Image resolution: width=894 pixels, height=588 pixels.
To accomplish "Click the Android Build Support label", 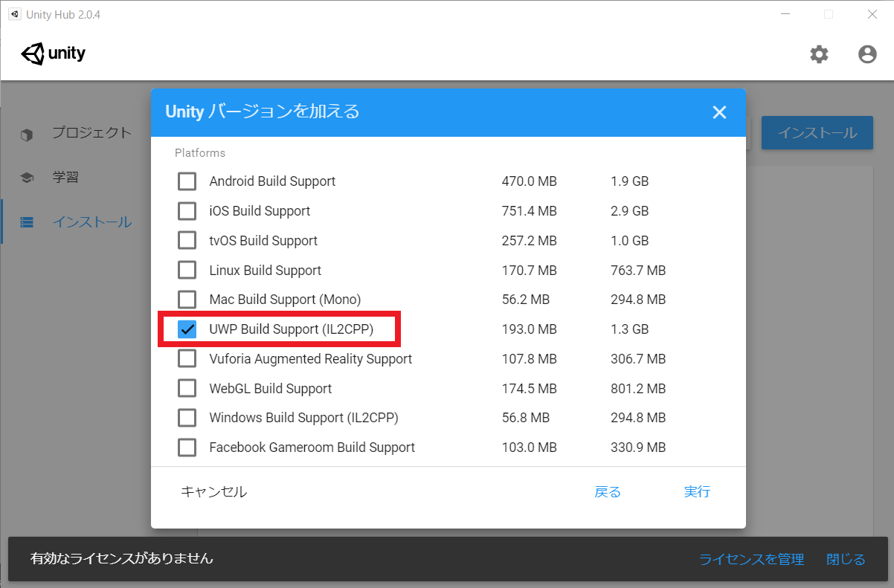I will pos(272,181).
